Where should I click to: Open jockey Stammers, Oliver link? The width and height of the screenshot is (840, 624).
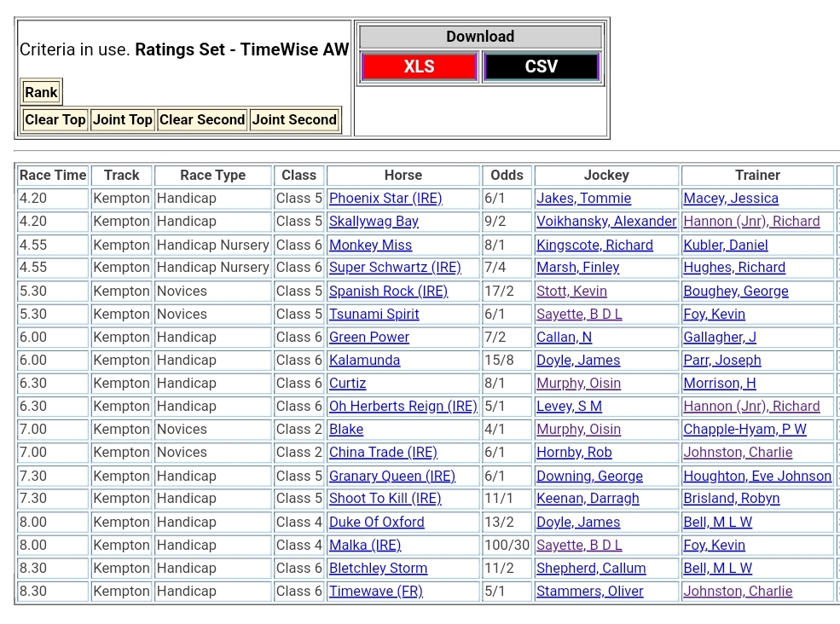pyautogui.click(x=589, y=592)
